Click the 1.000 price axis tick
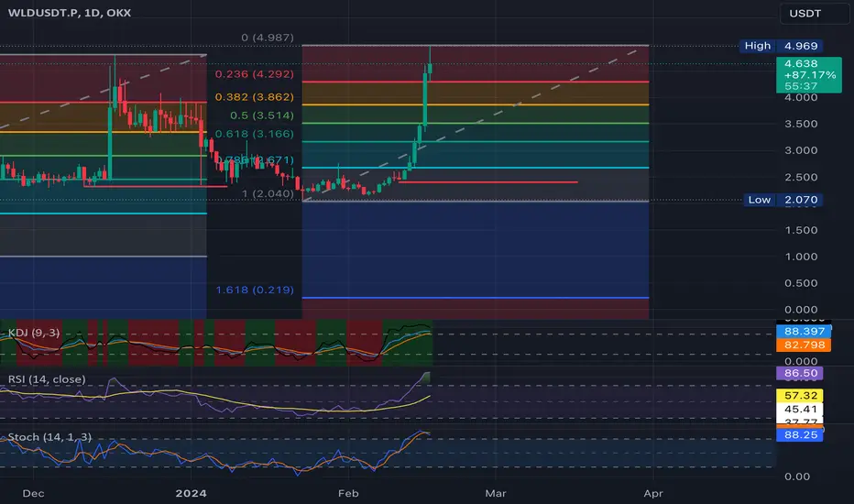 (801, 257)
